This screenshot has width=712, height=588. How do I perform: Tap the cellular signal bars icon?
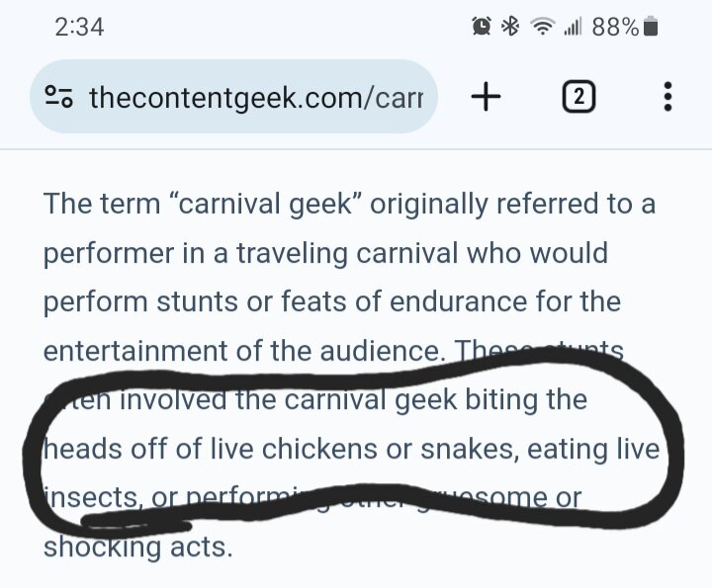[x=573, y=27]
